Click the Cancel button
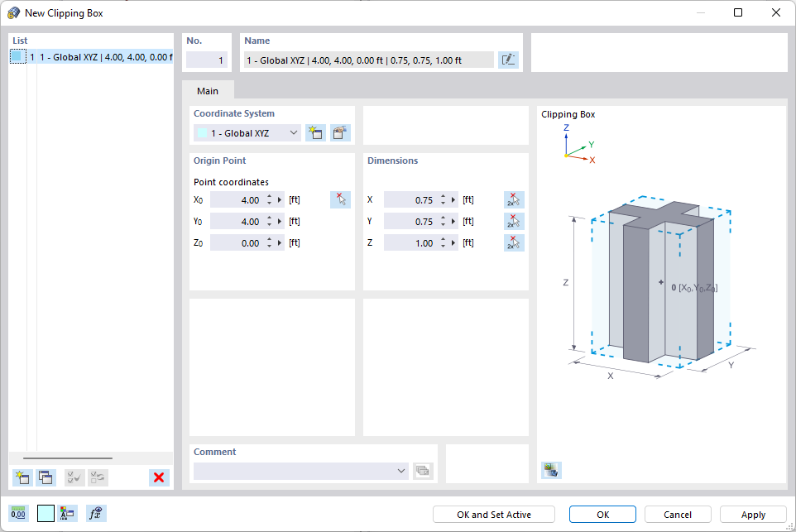 point(678,515)
